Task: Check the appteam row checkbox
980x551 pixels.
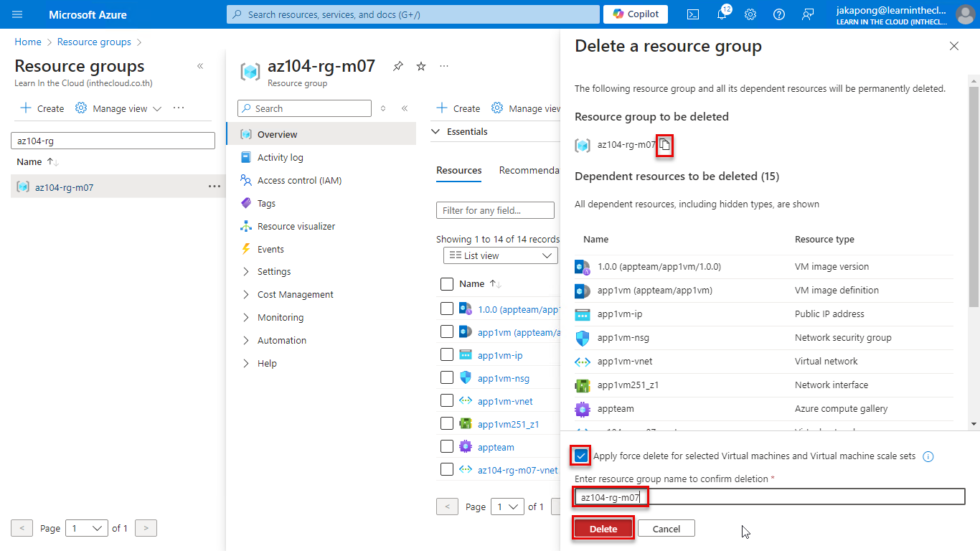Action: pyautogui.click(x=447, y=446)
